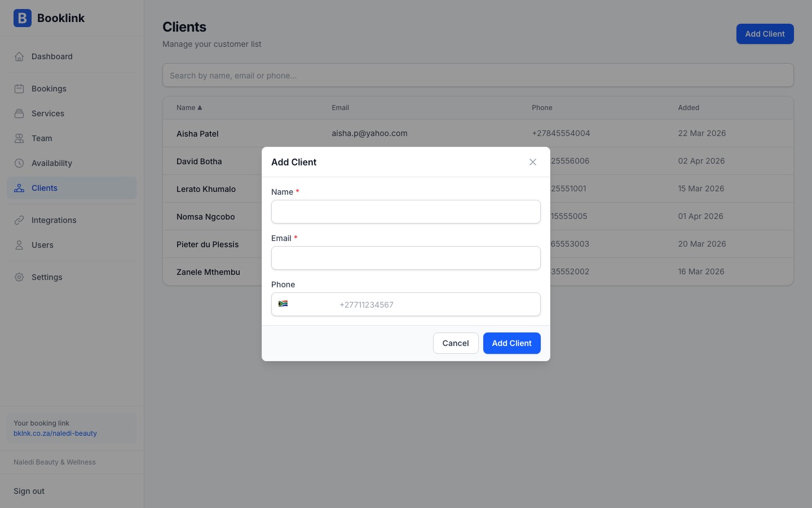The image size is (812, 508).
Task: Open the phone country code flag selector
Action: 284,304
